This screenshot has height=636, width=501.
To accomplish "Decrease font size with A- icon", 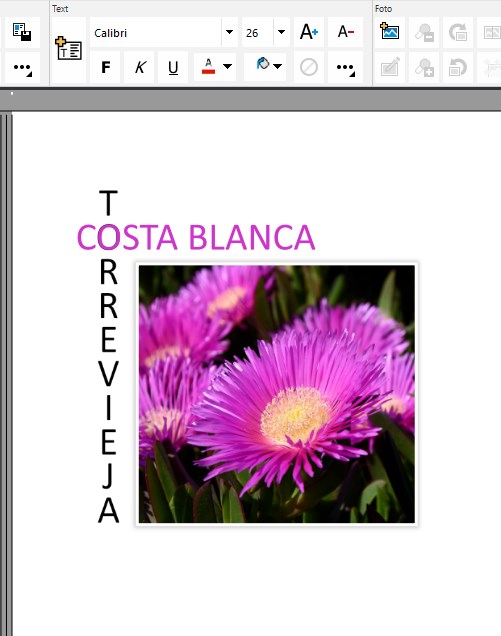I will (x=346, y=32).
